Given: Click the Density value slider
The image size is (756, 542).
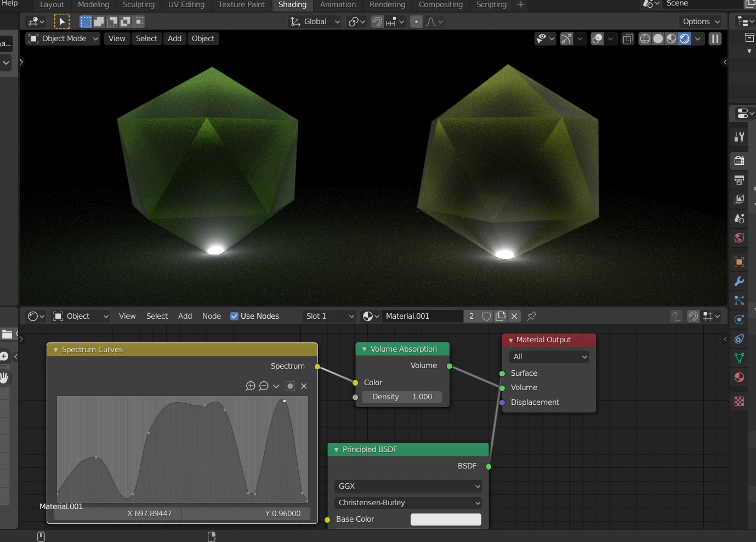Looking at the screenshot, I should [402, 397].
